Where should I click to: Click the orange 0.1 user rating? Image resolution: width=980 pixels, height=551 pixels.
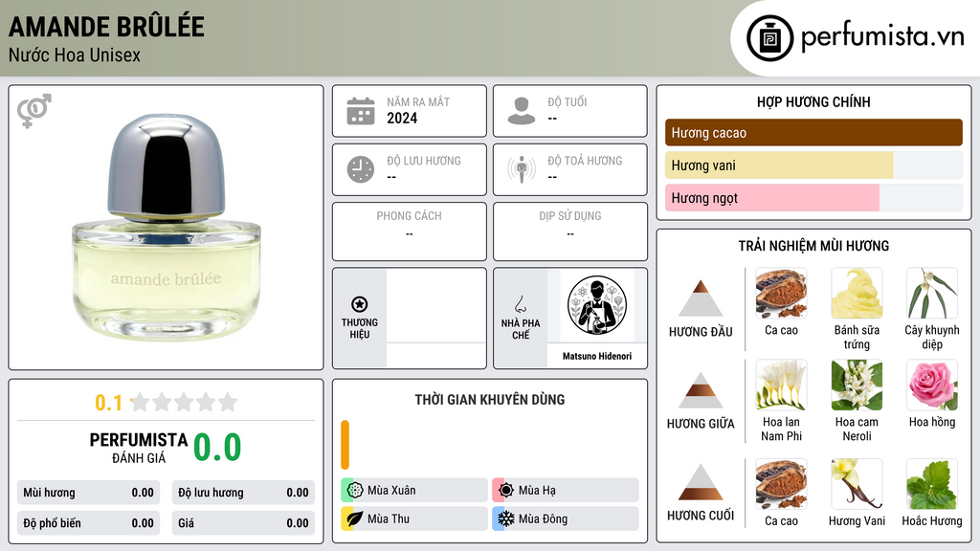point(108,403)
